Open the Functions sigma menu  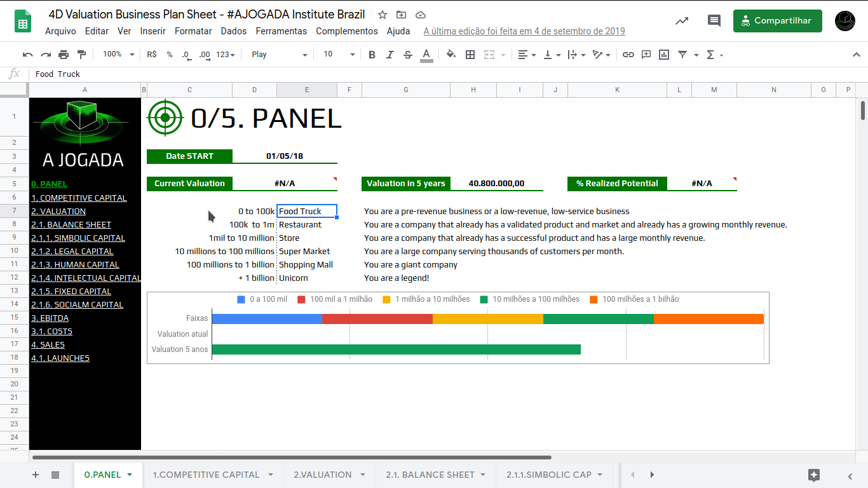point(714,55)
